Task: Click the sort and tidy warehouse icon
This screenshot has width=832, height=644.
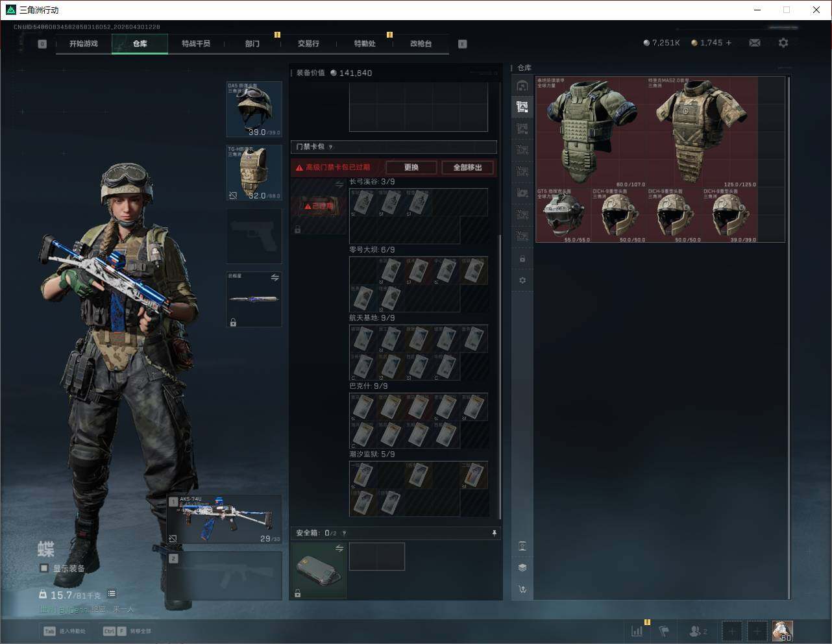Action: tap(522, 589)
